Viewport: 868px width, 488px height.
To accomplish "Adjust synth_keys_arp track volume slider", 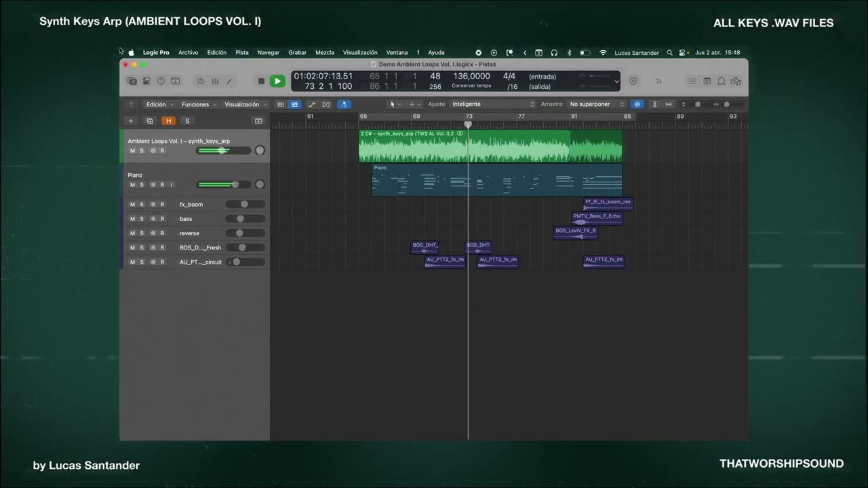I will tap(224, 150).
